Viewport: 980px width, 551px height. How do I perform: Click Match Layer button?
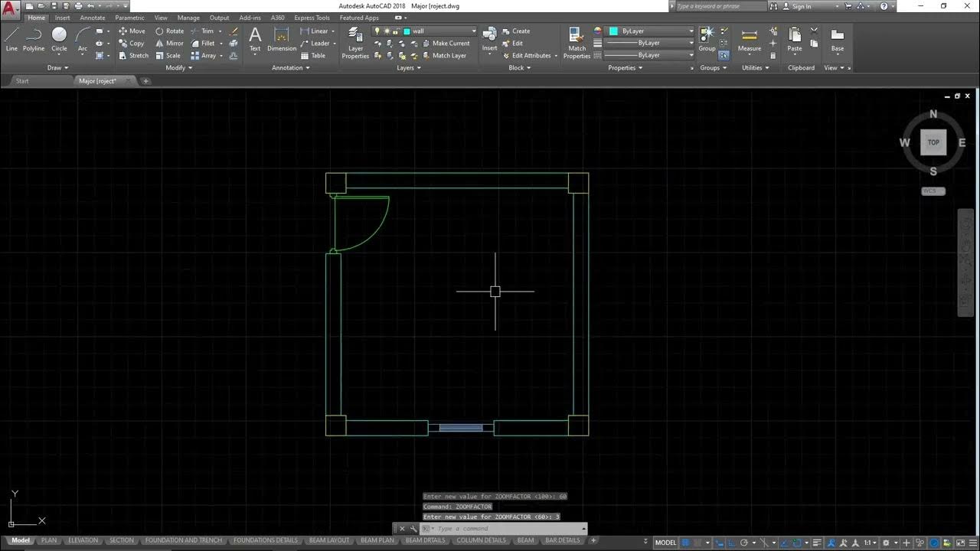click(444, 56)
